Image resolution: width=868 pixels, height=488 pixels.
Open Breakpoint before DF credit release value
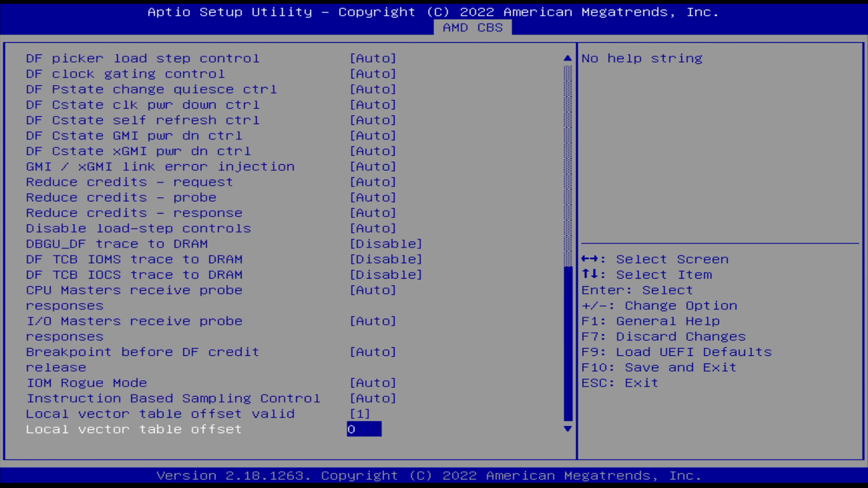pyautogui.click(x=373, y=352)
